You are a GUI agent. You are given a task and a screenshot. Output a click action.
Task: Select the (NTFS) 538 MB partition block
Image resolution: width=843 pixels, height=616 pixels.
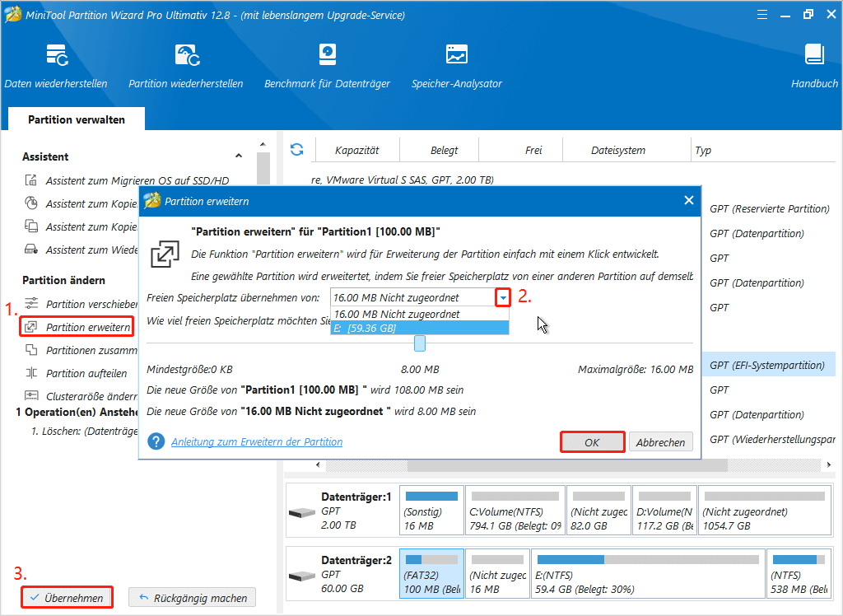pyautogui.click(x=799, y=574)
